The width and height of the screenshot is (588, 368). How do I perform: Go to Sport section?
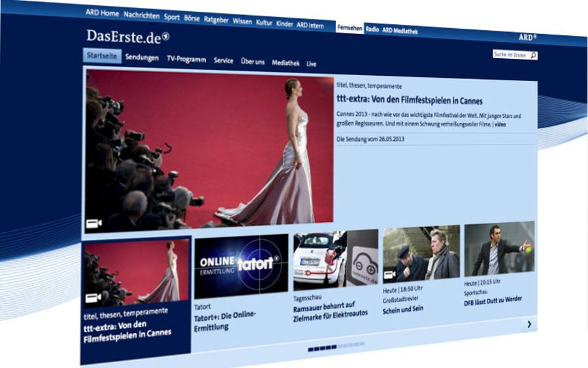(x=172, y=17)
